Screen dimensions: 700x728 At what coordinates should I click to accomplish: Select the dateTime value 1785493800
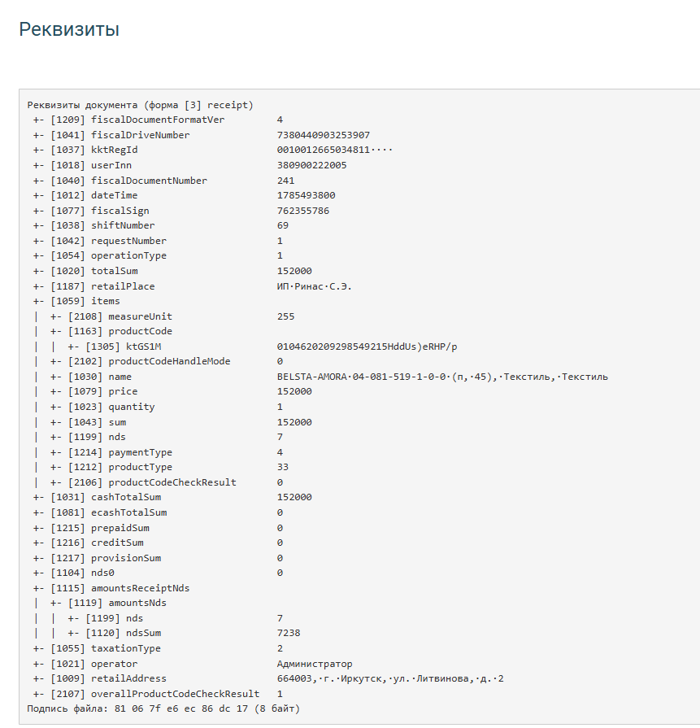[307, 195]
